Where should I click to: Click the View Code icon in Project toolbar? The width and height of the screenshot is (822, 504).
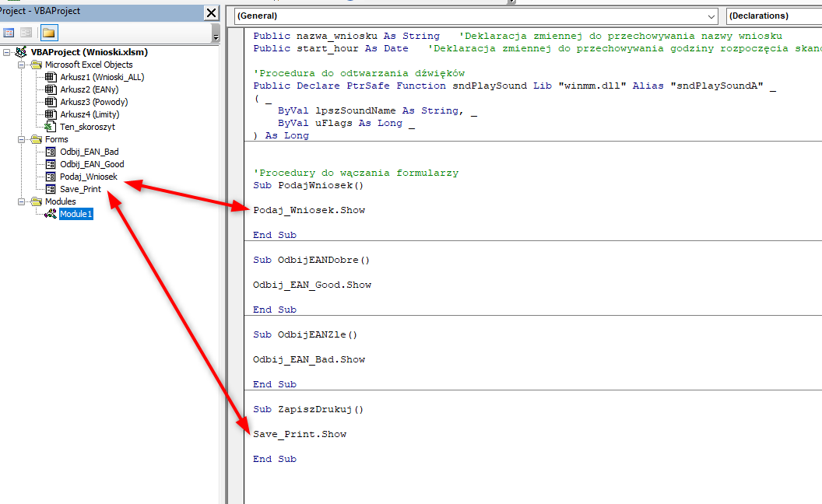(x=9, y=33)
